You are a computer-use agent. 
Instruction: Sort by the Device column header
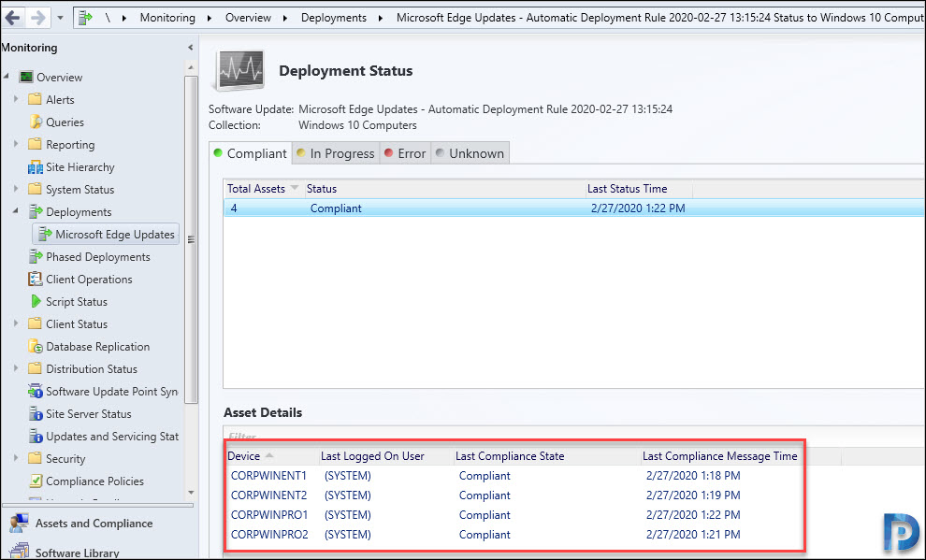[x=270, y=456]
